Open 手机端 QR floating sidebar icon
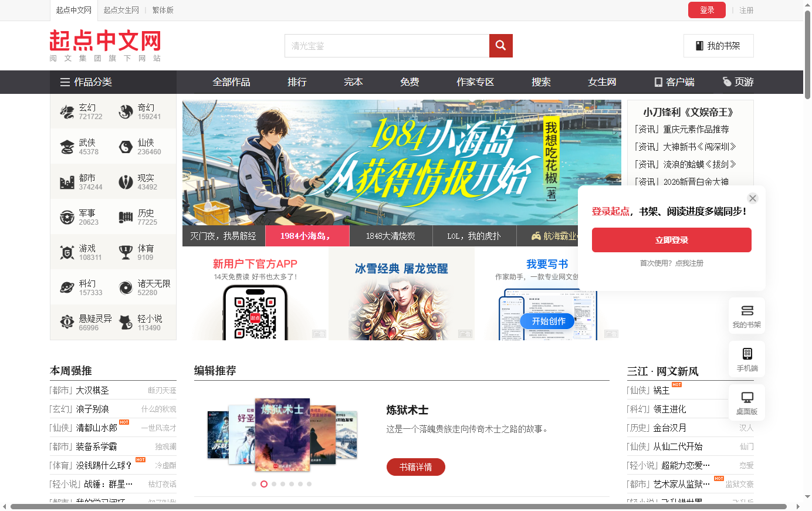The width and height of the screenshot is (812, 511). (747, 359)
